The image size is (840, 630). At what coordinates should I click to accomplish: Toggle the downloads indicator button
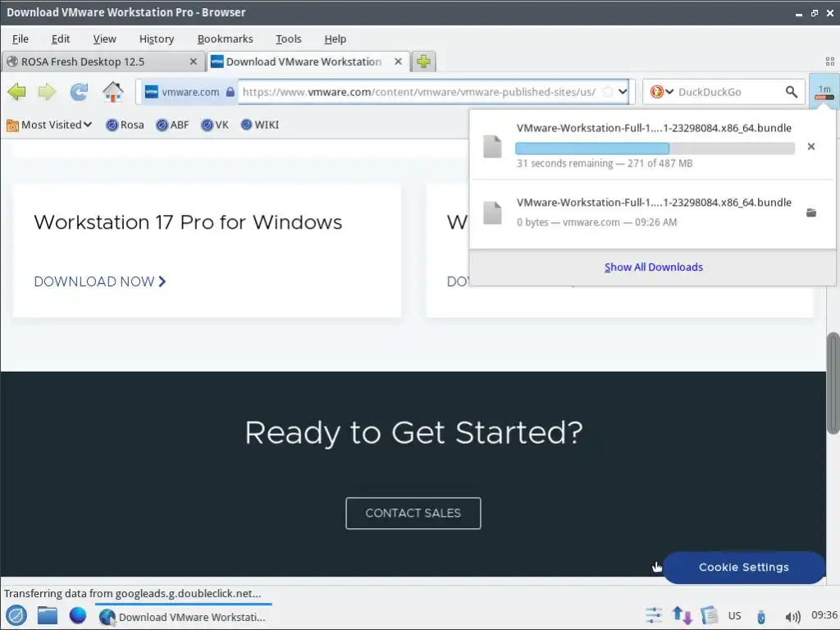tap(824, 92)
